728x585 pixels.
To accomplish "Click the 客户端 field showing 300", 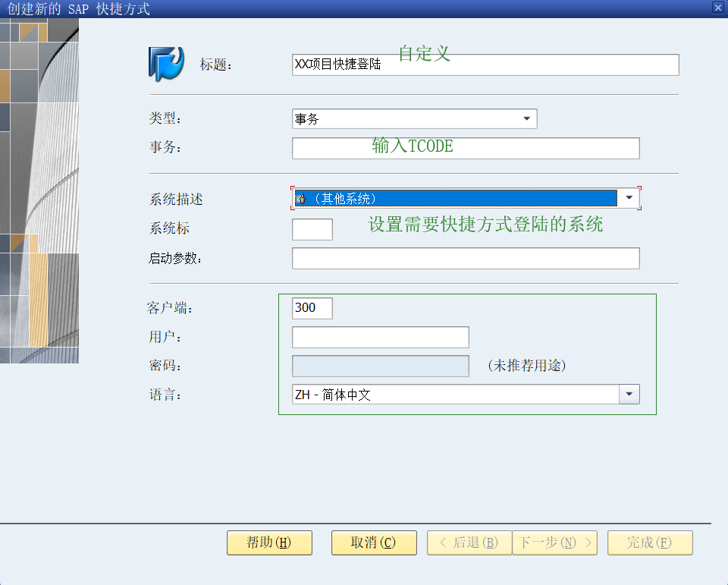I will (312, 308).
